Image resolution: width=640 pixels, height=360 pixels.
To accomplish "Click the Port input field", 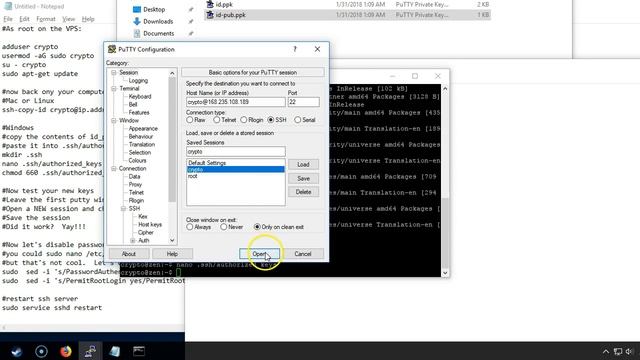I will coord(303,102).
